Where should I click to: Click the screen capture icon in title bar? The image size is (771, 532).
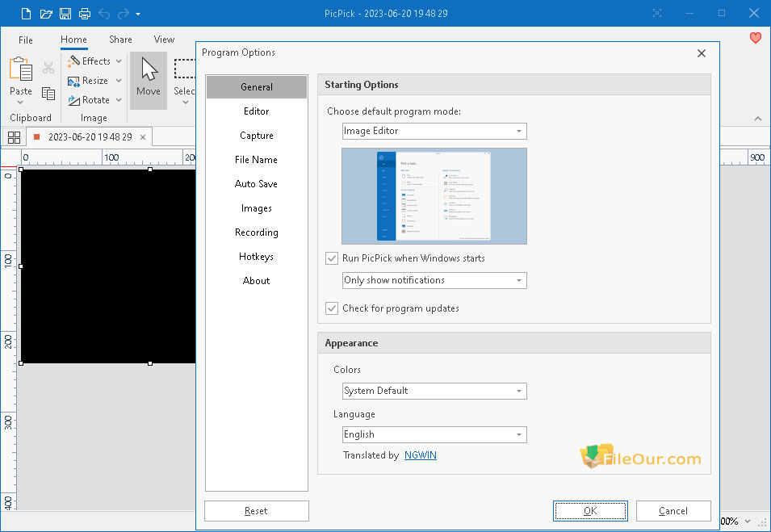point(657,13)
